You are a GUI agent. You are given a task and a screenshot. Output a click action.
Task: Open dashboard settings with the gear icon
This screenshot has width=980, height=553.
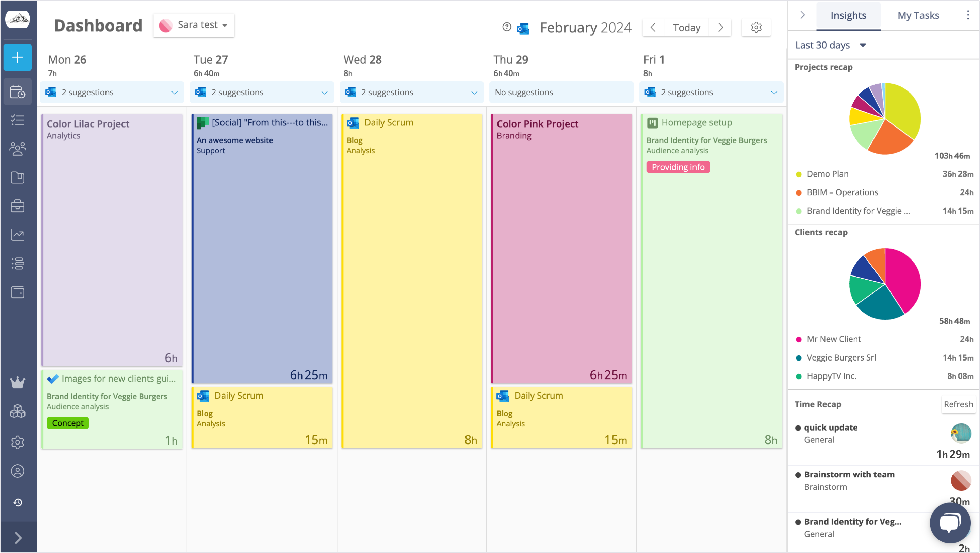tap(756, 27)
